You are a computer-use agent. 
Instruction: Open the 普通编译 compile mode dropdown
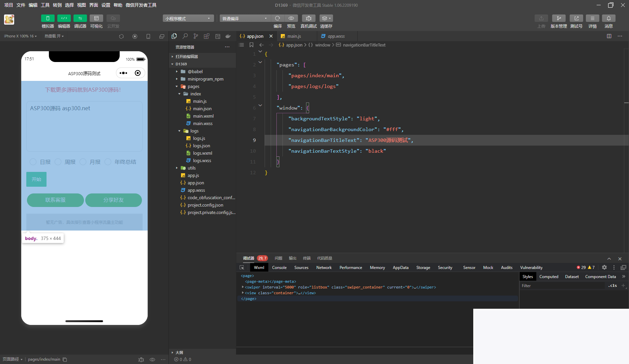pyautogui.click(x=245, y=19)
